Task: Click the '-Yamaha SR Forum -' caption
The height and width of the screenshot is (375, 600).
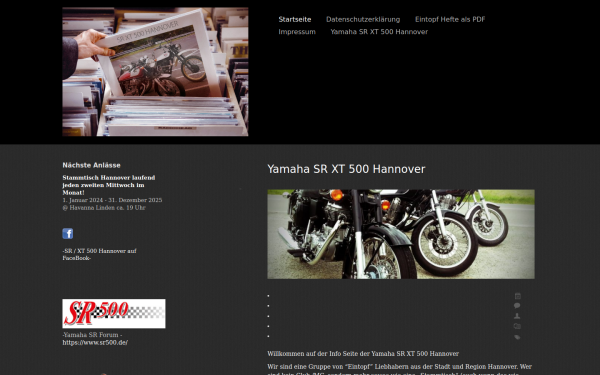Action: [92, 335]
